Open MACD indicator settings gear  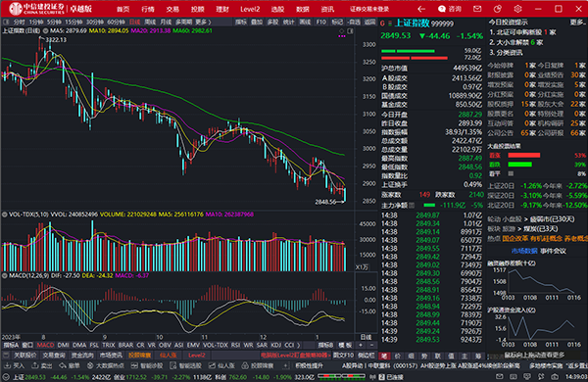click(5, 275)
